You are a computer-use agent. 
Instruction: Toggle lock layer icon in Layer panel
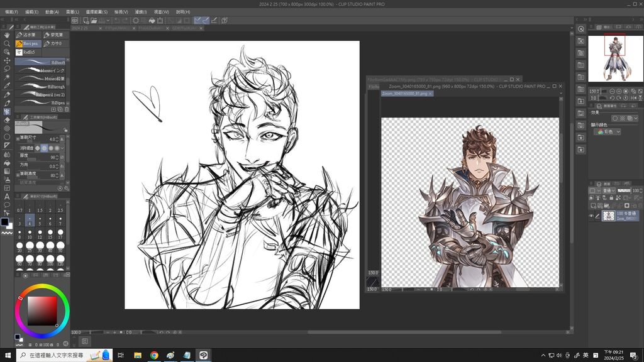click(x=611, y=198)
